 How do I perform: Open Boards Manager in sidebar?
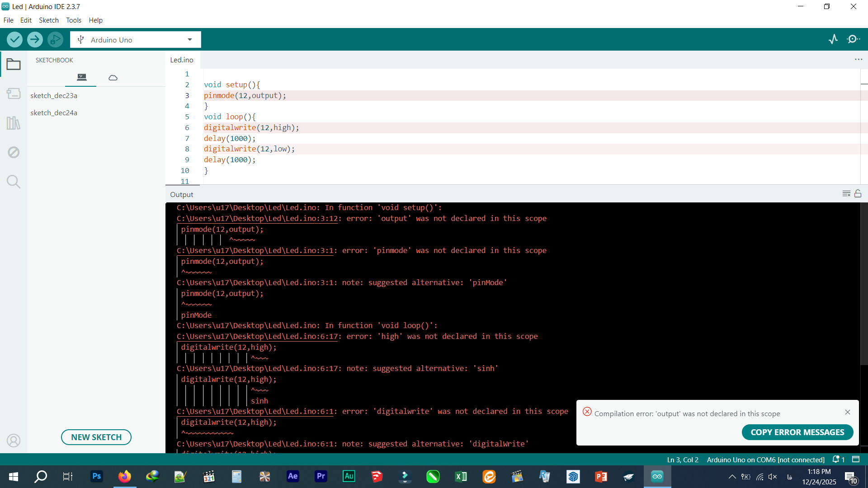click(14, 94)
